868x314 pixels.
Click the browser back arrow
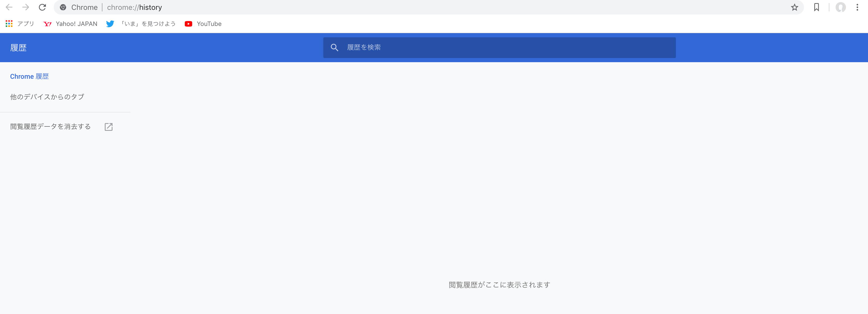[x=9, y=7]
